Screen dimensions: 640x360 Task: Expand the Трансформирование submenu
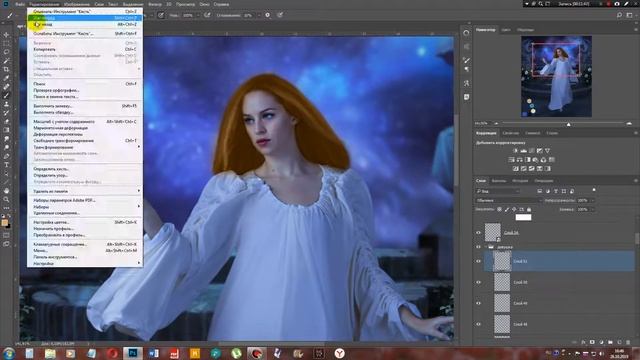tap(85, 147)
